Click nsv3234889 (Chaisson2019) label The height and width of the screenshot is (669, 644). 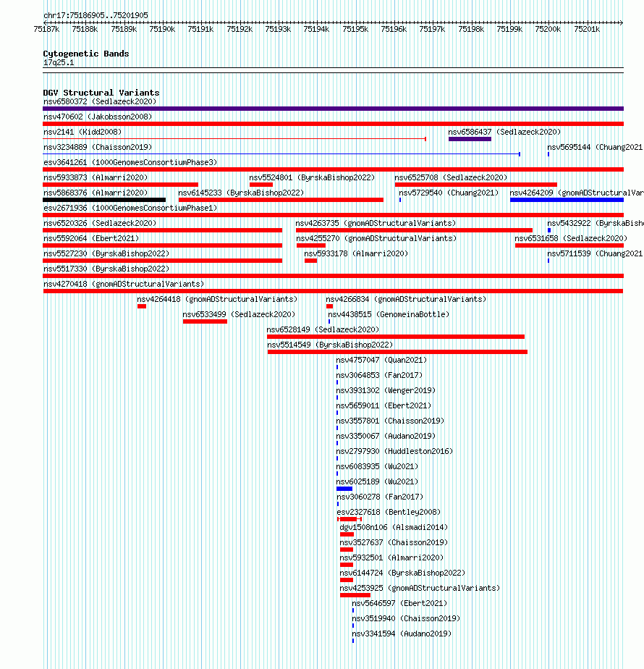(98, 147)
